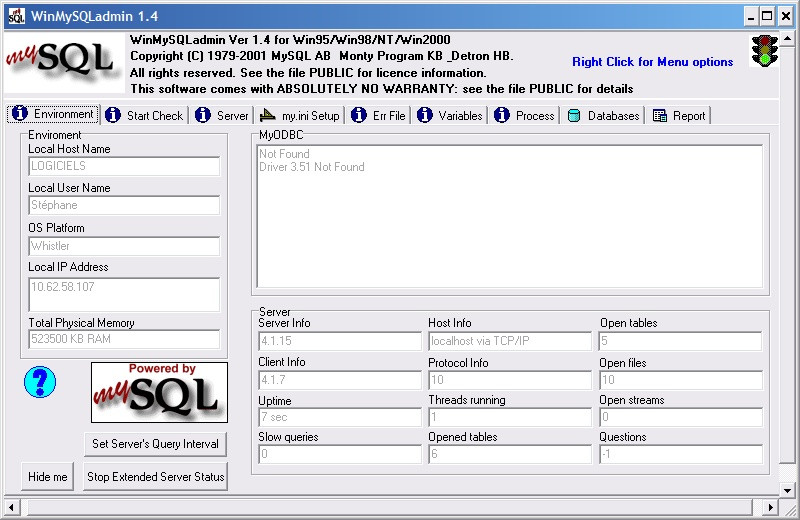
Task: Open the Start Check tab
Action: (144, 116)
